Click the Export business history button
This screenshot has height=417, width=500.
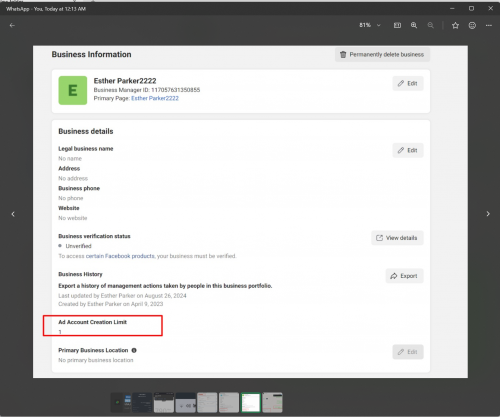click(x=404, y=276)
